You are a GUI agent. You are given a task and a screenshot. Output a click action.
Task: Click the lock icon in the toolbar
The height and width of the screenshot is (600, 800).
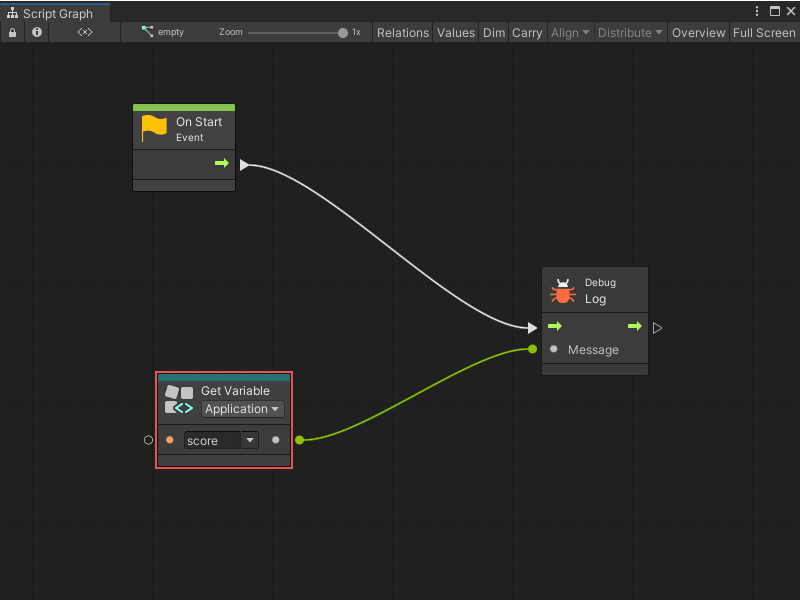12,32
